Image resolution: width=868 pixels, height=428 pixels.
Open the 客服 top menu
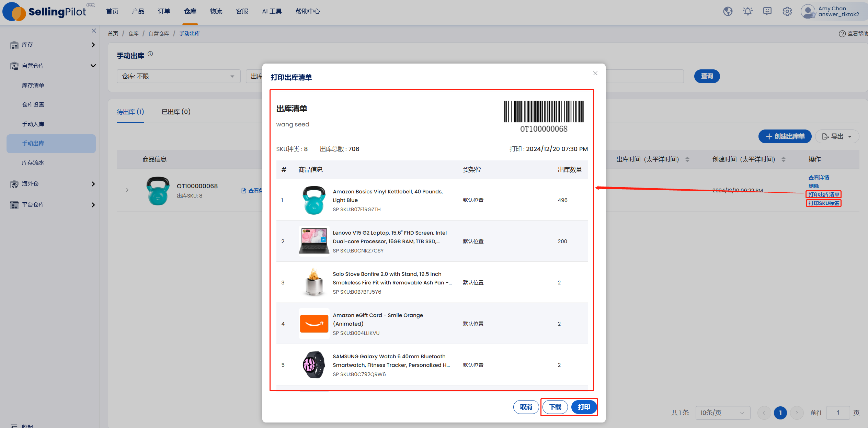242,11
